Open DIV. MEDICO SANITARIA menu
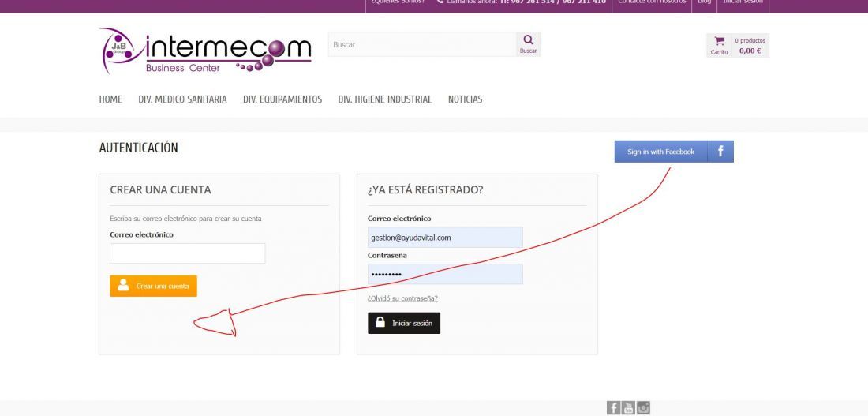Image resolution: width=868 pixels, height=416 pixels. 183,99
